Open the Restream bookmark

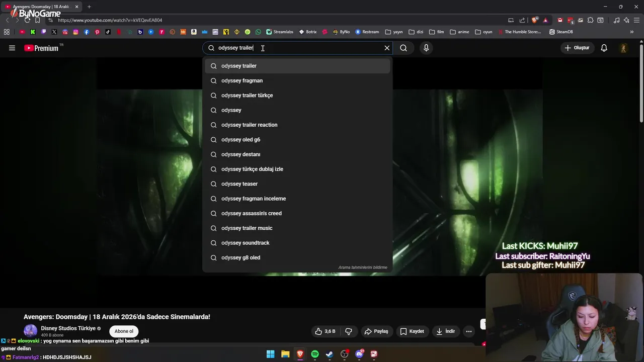[367, 32]
